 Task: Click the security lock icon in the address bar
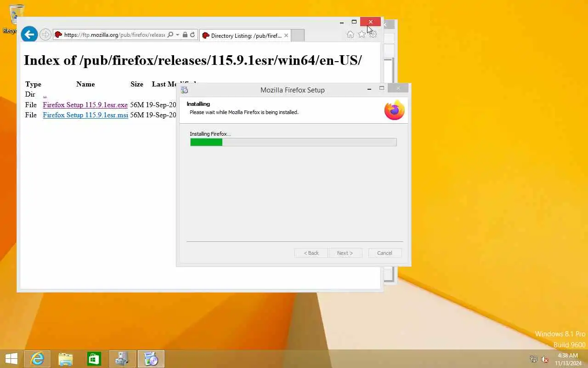point(185,35)
